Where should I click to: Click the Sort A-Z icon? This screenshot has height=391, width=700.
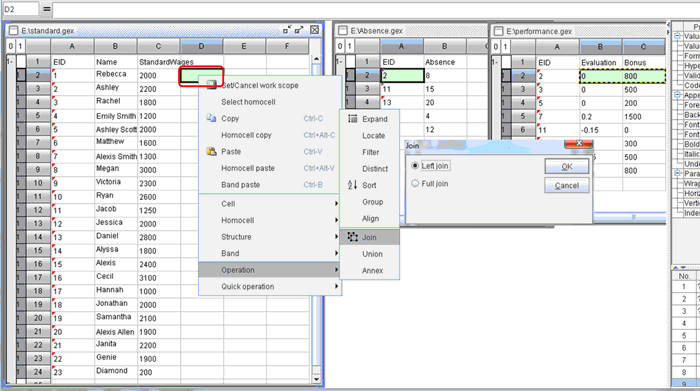click(353, 185)
